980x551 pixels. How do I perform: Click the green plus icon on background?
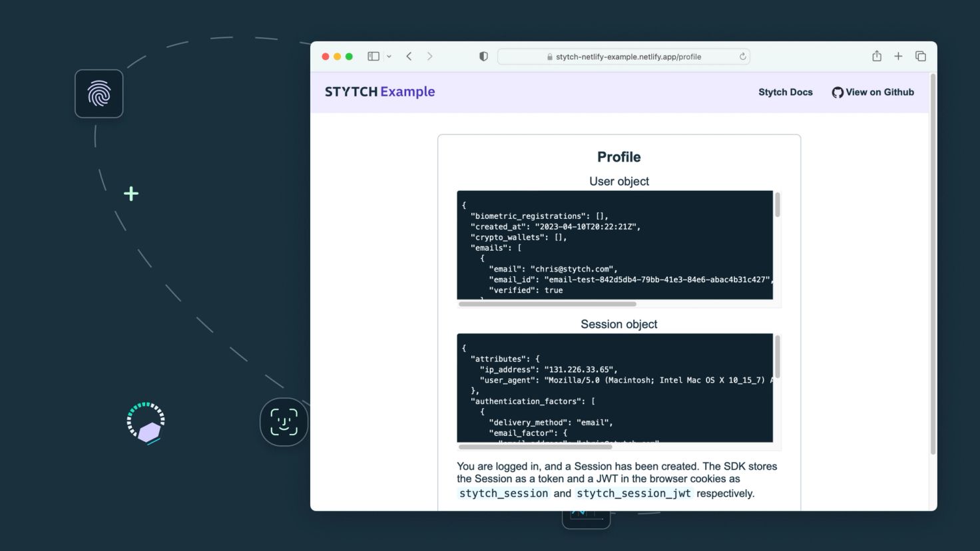tap(131, 194)
